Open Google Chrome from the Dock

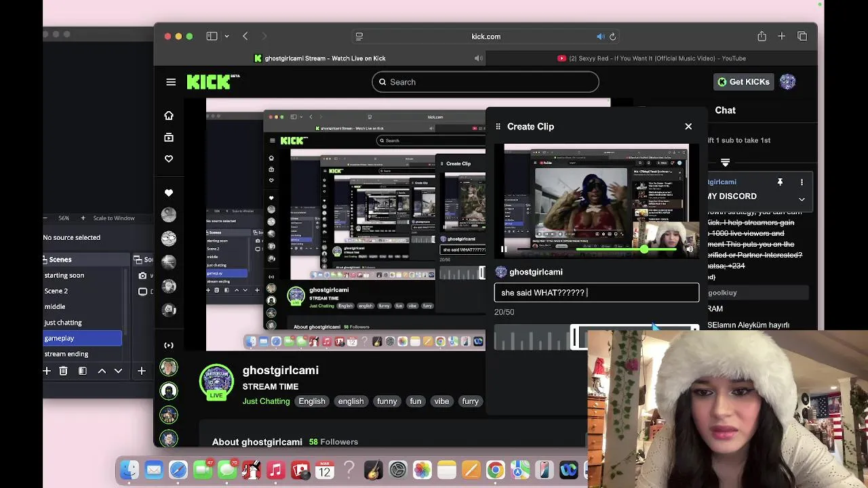(x=495, y=470)
